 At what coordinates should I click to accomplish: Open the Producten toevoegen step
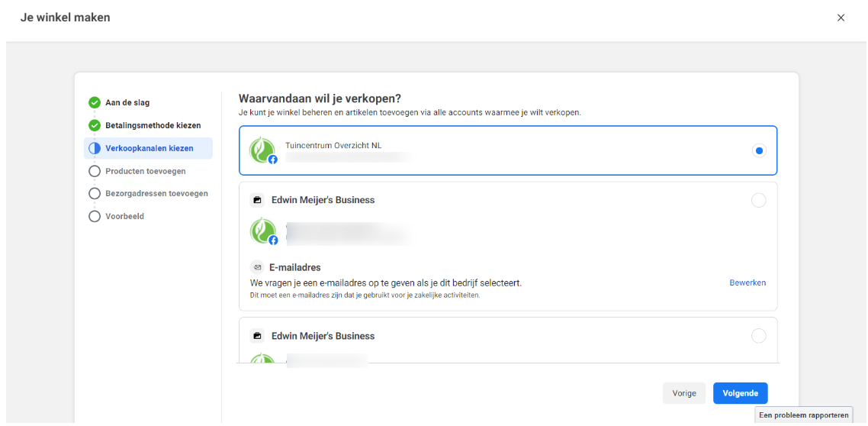pyautogui.click(x=145, y=171)
